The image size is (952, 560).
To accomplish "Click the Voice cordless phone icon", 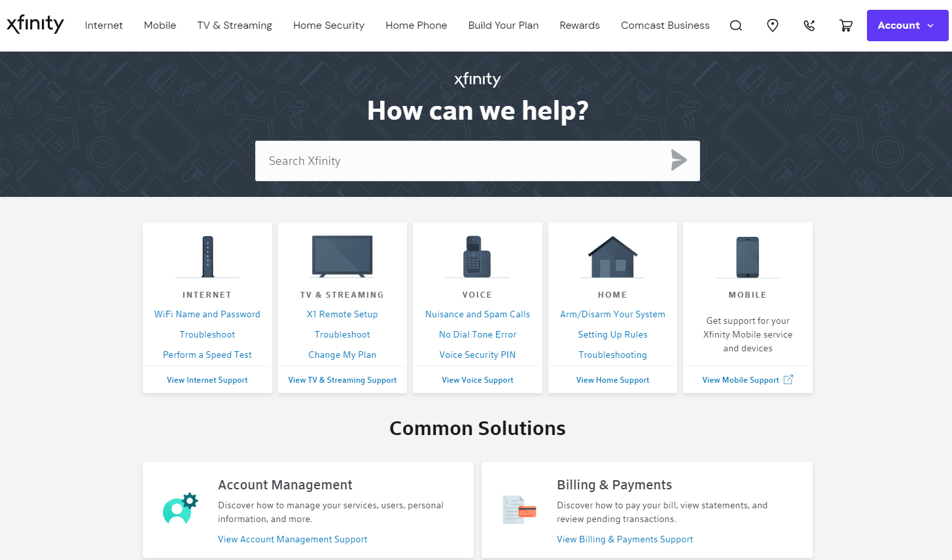I will point(477,256).
